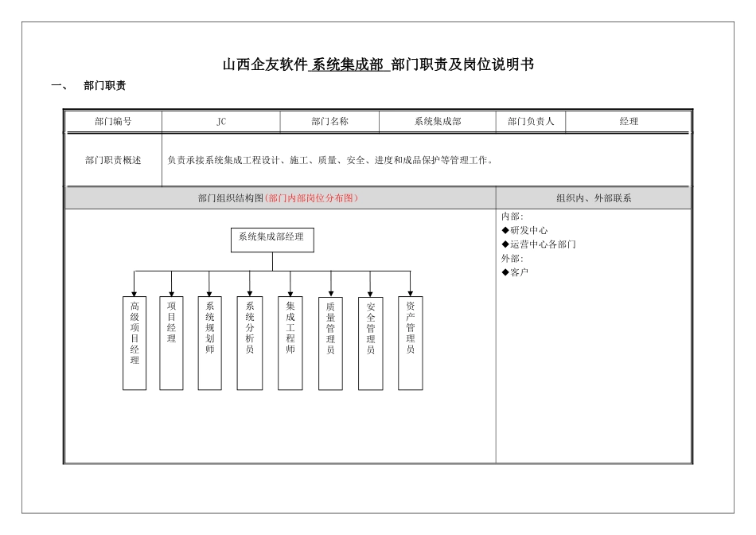
Task: Select the 研发中心 bullet item
Action: tap(524, 231)
